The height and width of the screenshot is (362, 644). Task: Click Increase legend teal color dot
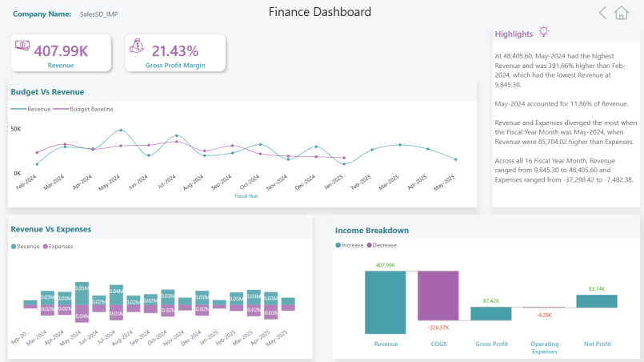338,245
